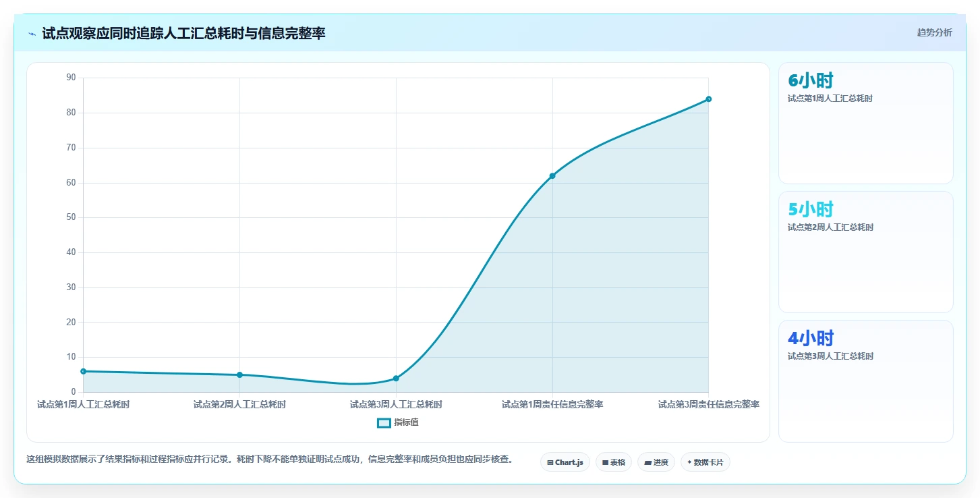Click the data point for 试点第1周人工汇总耗时
The width and height of the screenshot is (980, 498).
83,371
